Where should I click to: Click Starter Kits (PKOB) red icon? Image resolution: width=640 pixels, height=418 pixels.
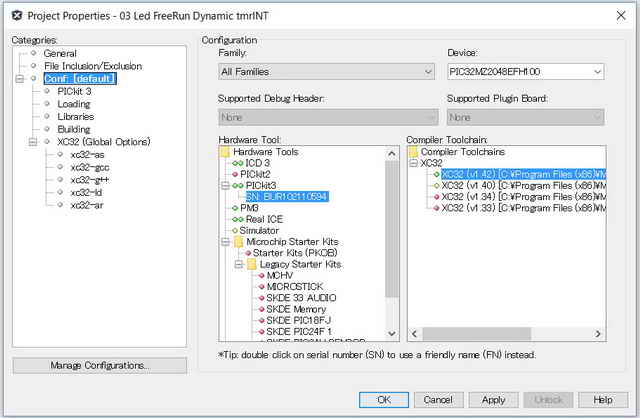[248, 253]
